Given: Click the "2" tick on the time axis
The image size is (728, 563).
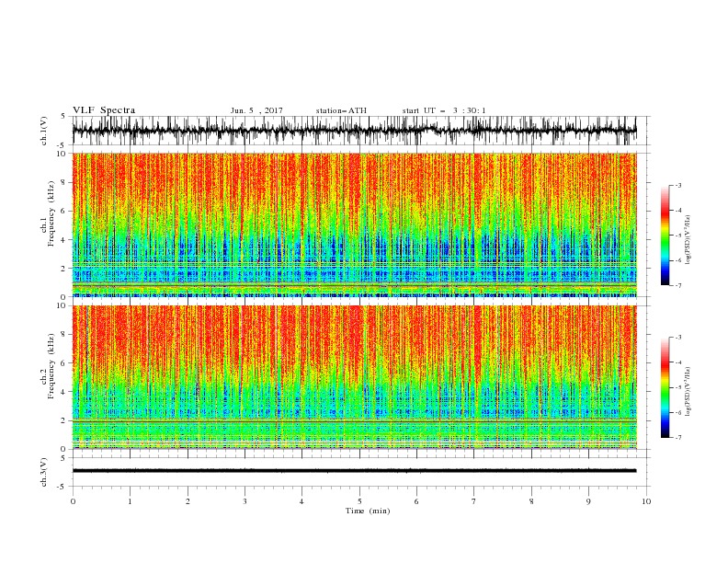Looking at the screenshot, I should 188,501.
